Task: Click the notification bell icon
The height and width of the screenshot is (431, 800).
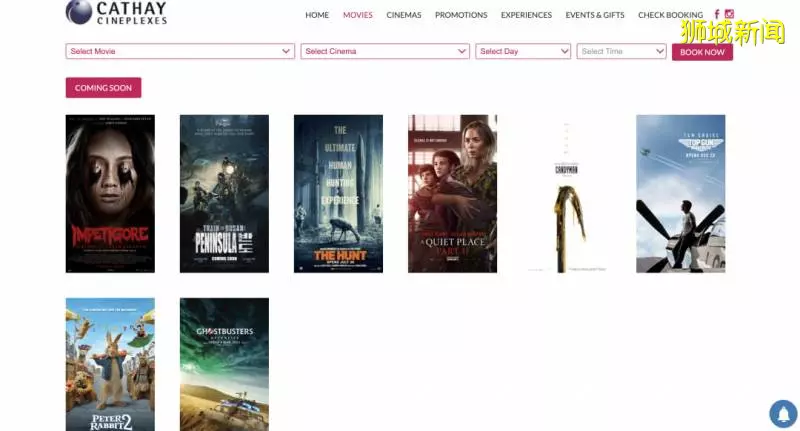Action: [x=784, y=413]
